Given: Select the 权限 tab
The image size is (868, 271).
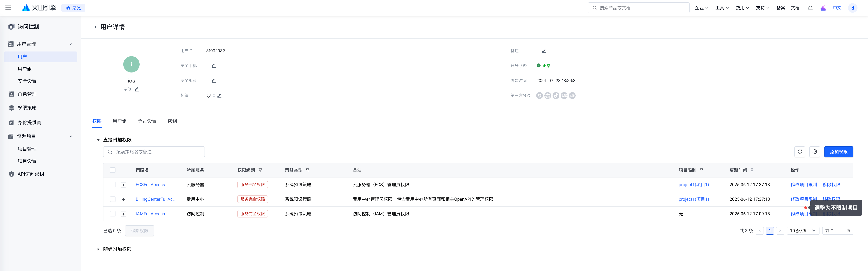Looking at the screenshot, I should [x=97, y=121].
